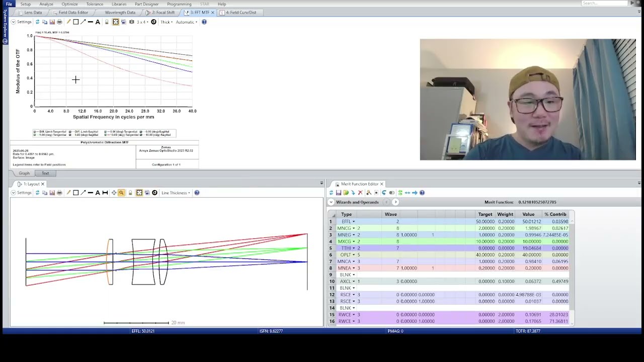The width and height of the screenshot is (644, 362).
Task: Select Target cell 50.00000 in EFFL row
Action: [487, 221]
